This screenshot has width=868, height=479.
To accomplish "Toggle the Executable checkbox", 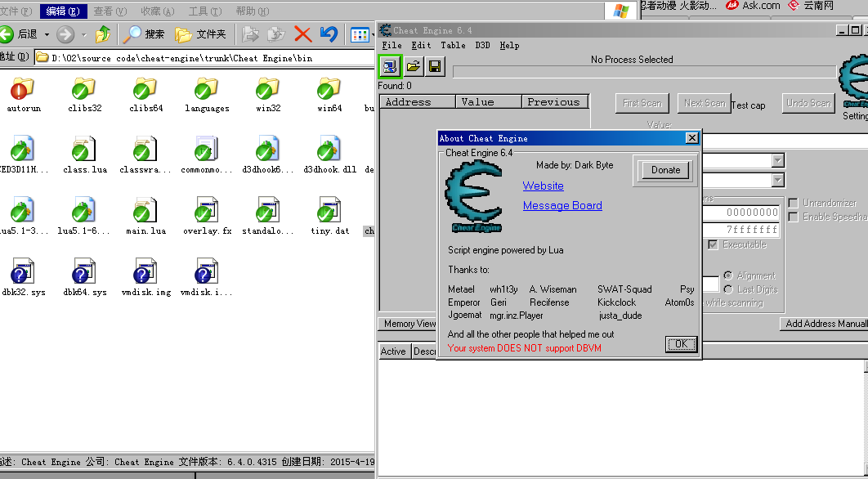I will (713, 244).
